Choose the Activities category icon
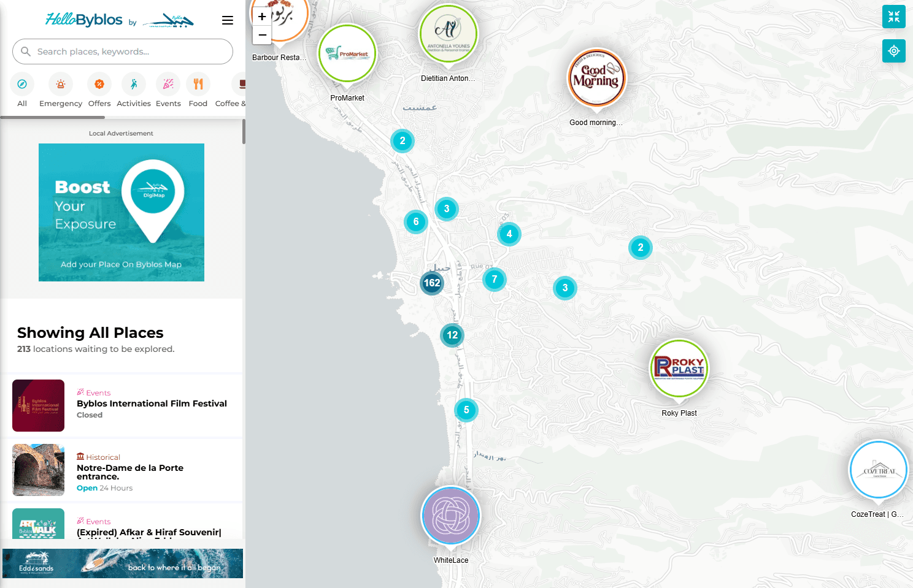This screenshot has height=588, width=913. click(134, 84)
